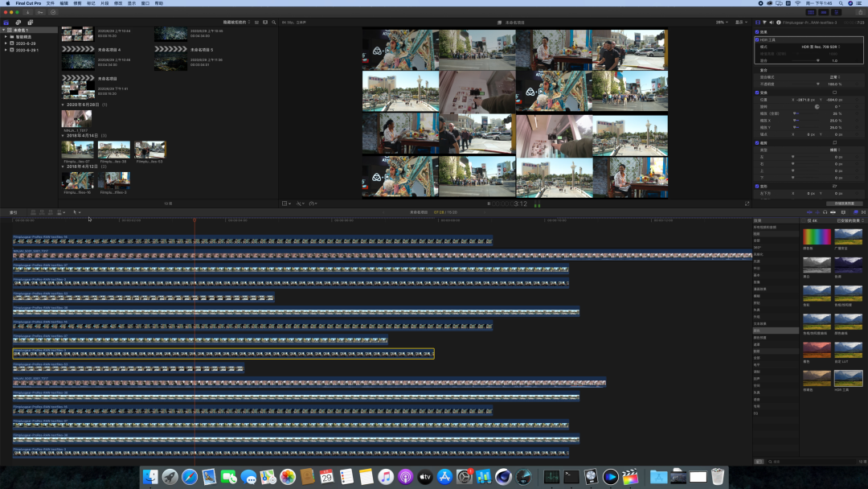This screenshot has height=489, width=868.
Task: Click the browser search magnifier icon
Action: (x=273, y=23)
